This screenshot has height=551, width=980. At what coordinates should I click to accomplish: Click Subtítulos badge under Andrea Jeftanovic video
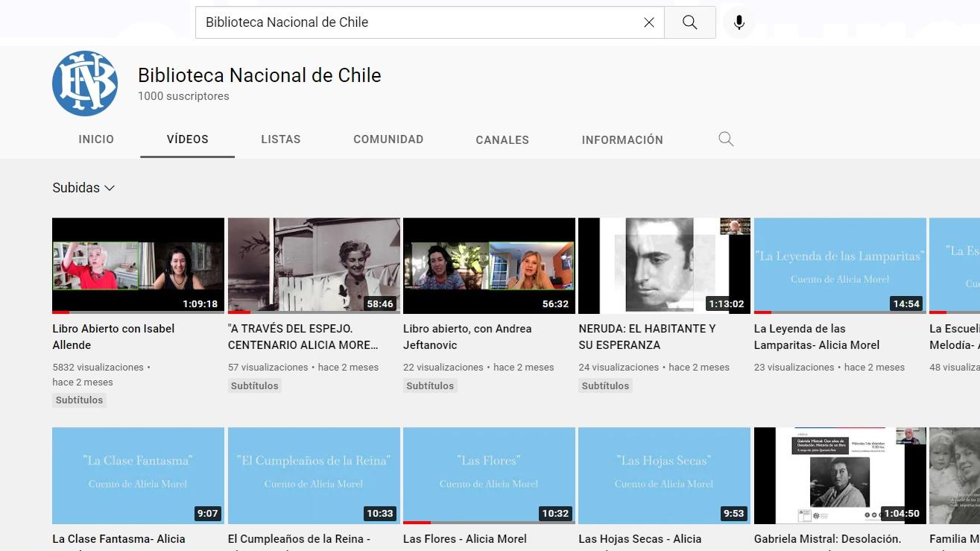click(x=430, y=386)
